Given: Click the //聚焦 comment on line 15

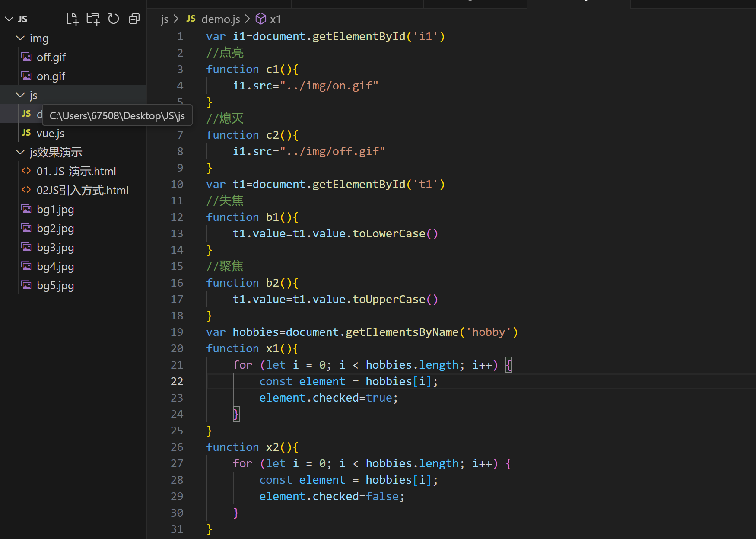Looking at the screenshot, I should pos(225,266).
